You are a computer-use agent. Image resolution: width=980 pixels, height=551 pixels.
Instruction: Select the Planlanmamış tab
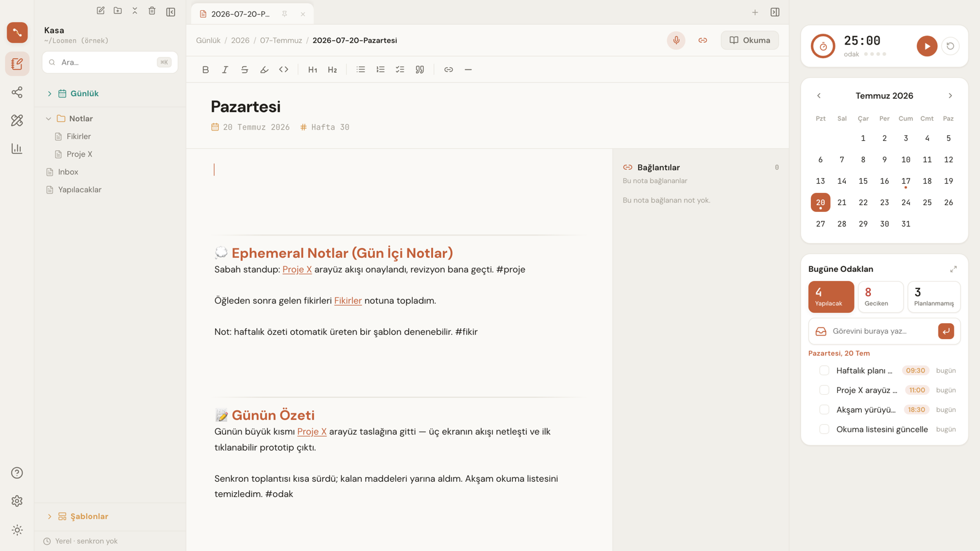pos(933,297)
